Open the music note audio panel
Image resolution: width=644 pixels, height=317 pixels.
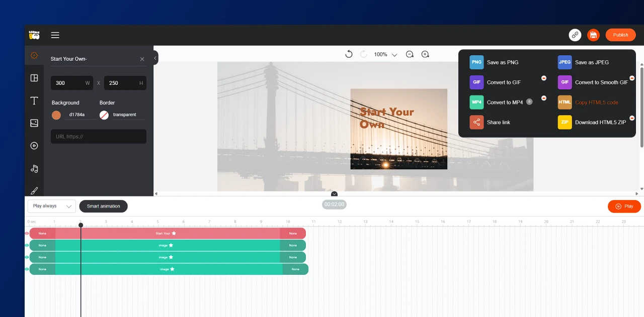[34, 168]
